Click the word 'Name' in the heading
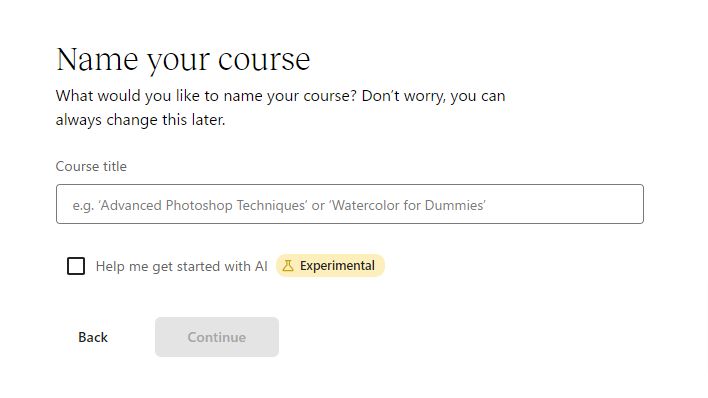Screen dimensions: 708x398 tap(97, 59)
